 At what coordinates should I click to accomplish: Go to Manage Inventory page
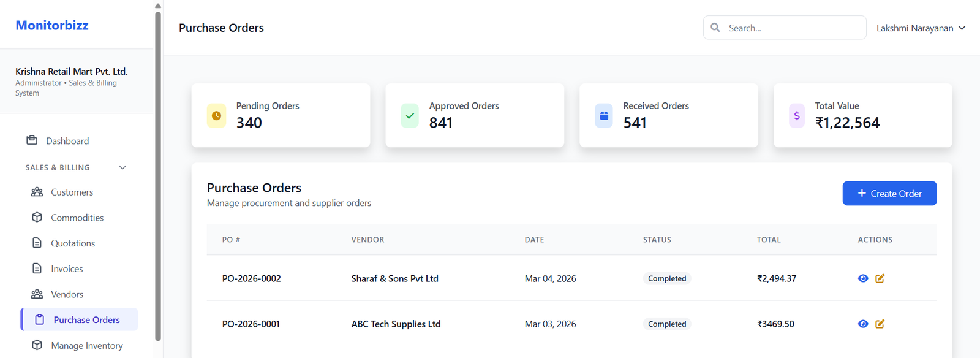(86, 345)
